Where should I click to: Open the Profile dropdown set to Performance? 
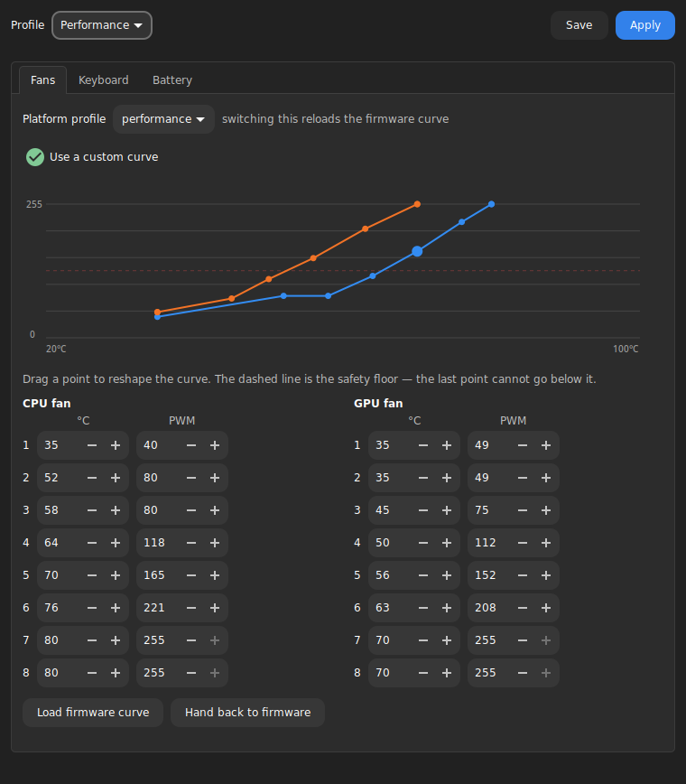[x=102, y=25]
